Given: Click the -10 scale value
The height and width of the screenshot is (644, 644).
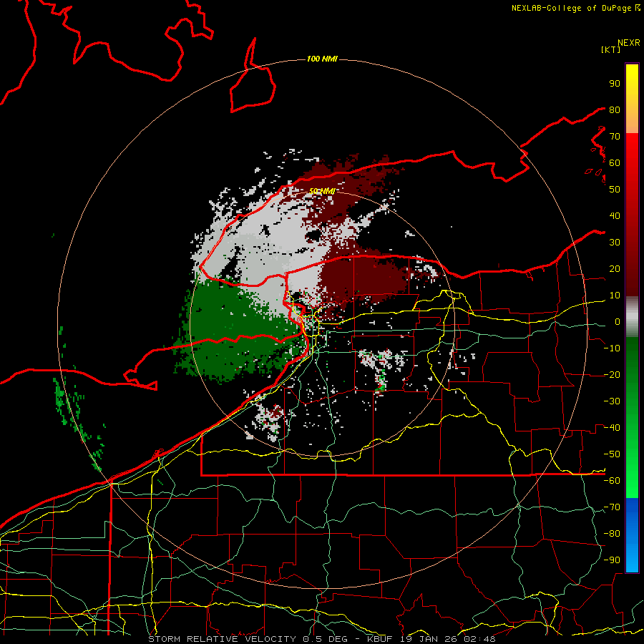Looking at the screenshot, I should (612, 348).
